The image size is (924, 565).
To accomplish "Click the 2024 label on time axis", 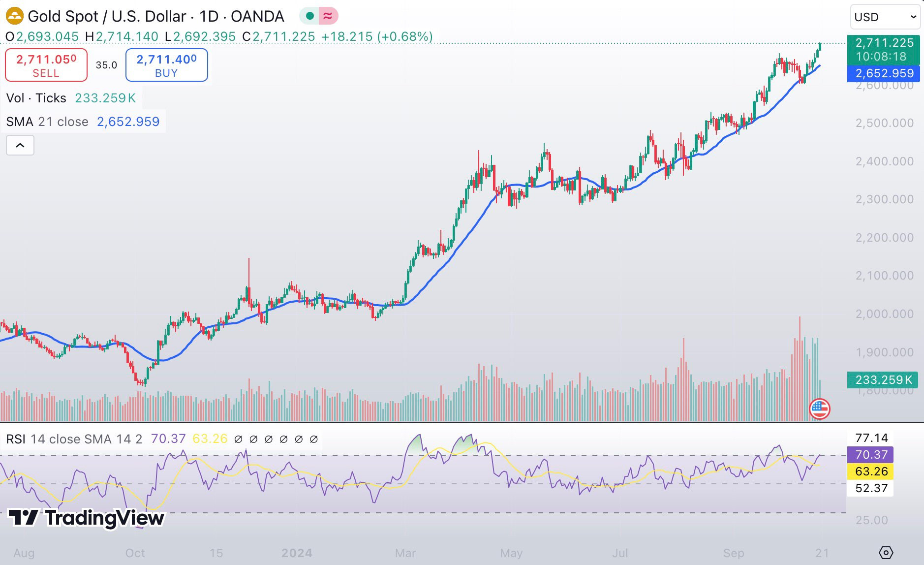I will click(297, 553).
